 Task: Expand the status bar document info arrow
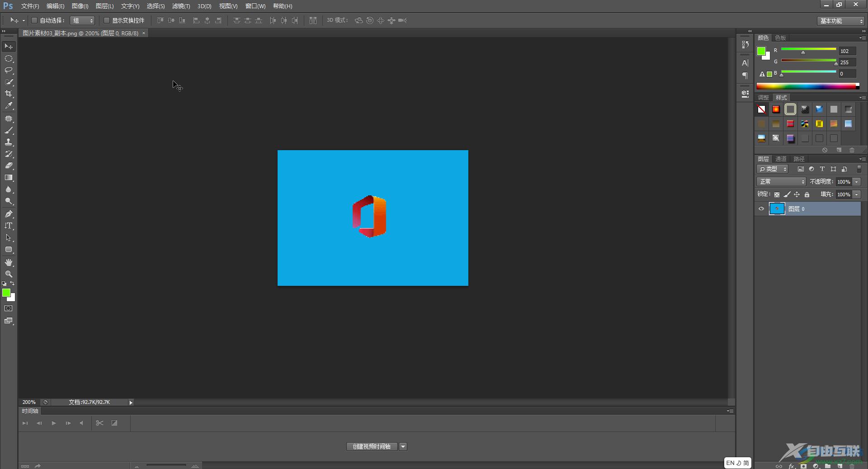click(131, 403)
